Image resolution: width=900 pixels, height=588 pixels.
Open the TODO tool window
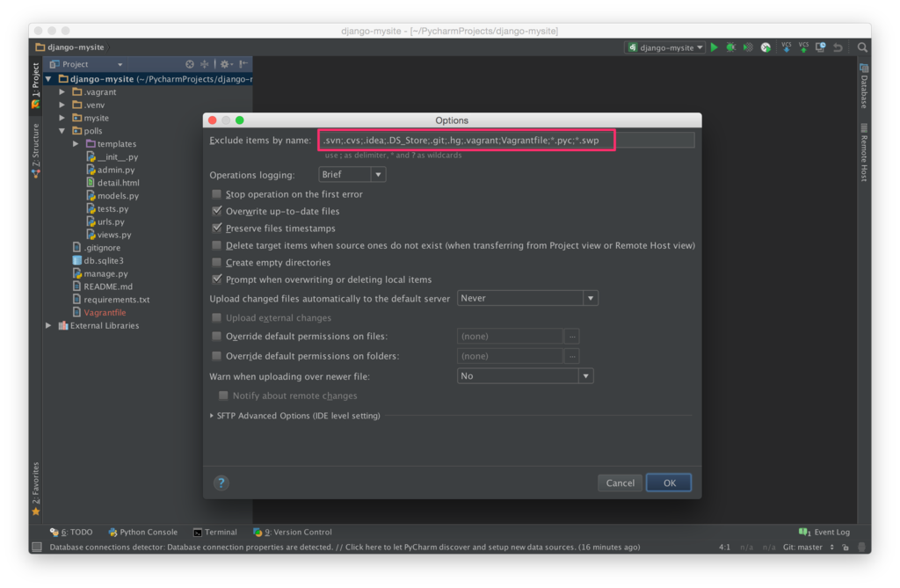tap(71, 533)
